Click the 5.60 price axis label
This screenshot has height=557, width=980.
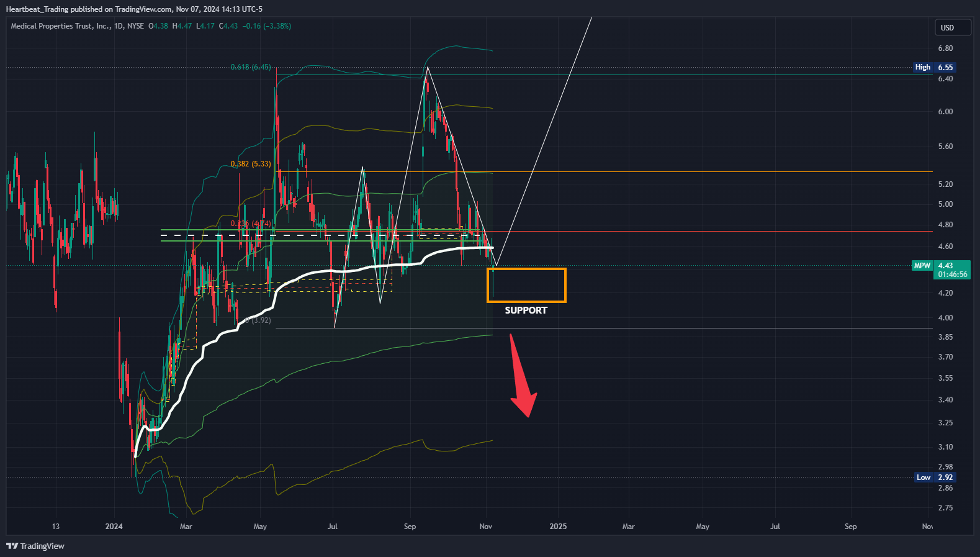point(945,147)
